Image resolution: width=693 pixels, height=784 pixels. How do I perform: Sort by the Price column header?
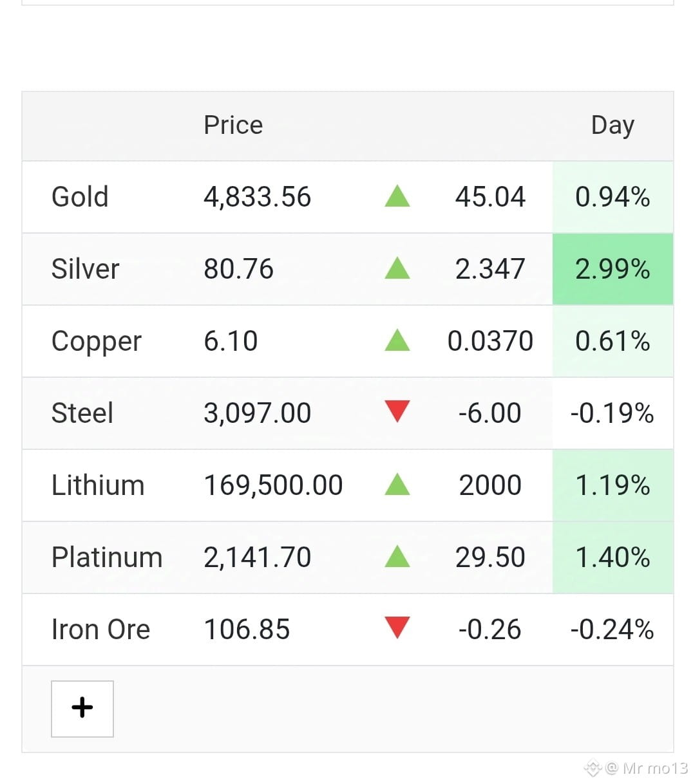pos(233,125)
